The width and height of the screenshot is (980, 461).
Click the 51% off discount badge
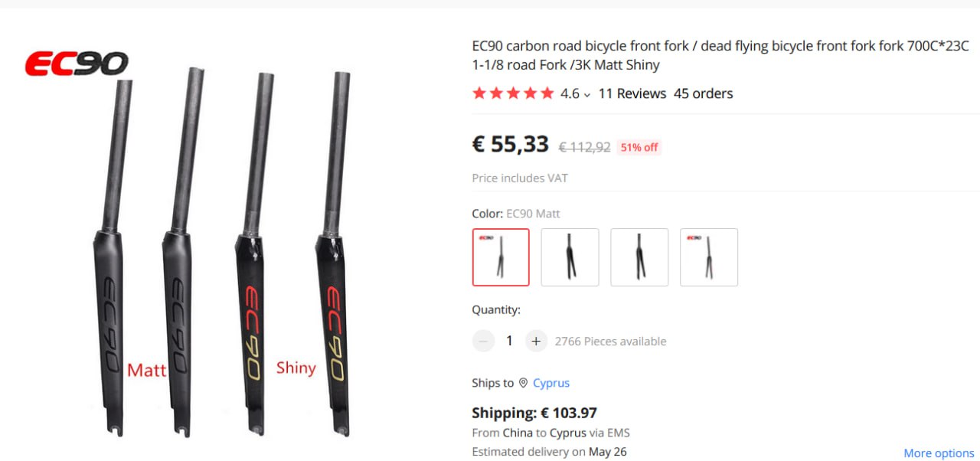(x=639, y=148)
